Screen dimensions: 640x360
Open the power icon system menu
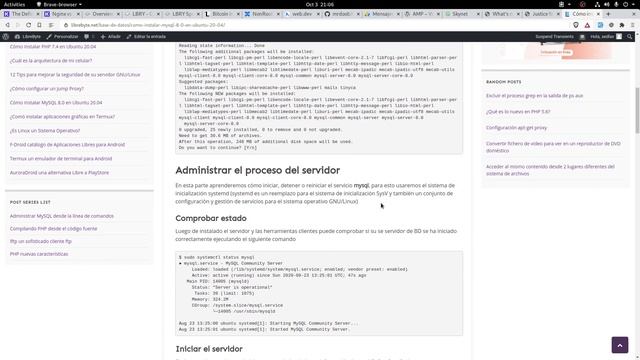(625, 4)
